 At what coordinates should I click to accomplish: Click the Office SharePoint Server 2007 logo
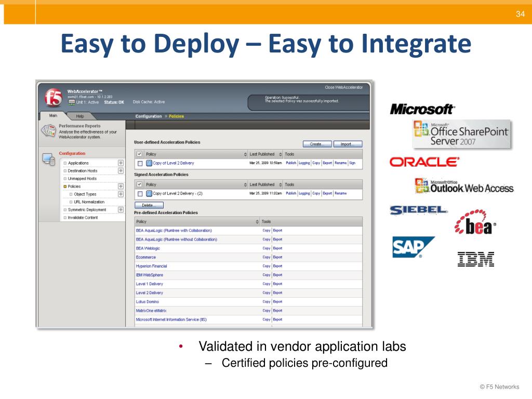click(461, 134)
